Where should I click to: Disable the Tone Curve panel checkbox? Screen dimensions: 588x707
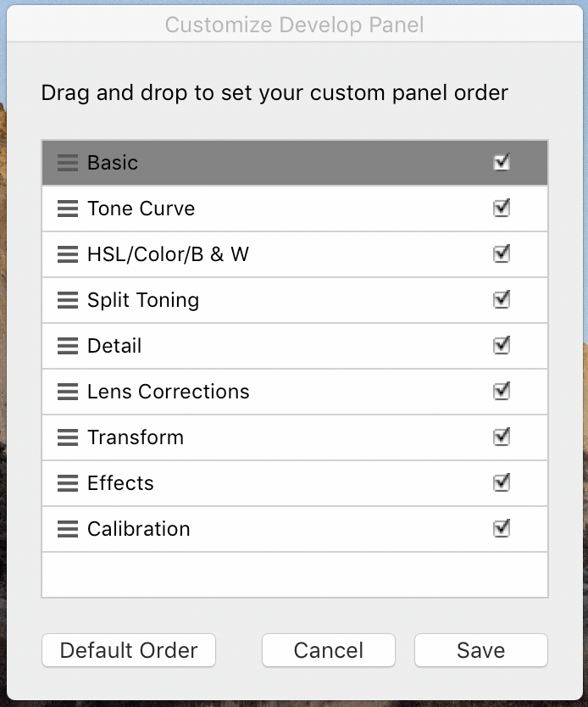pos(502,209)
